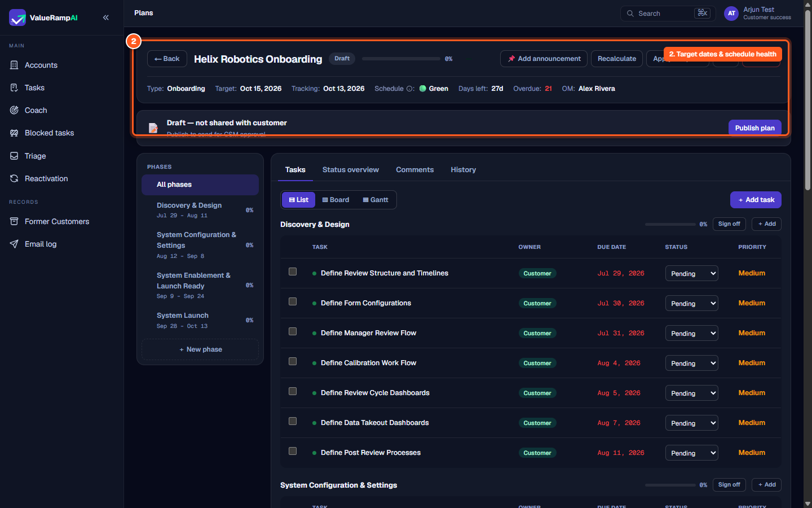Open status dropdown for Define Post Review Processes

pos(691,453)
